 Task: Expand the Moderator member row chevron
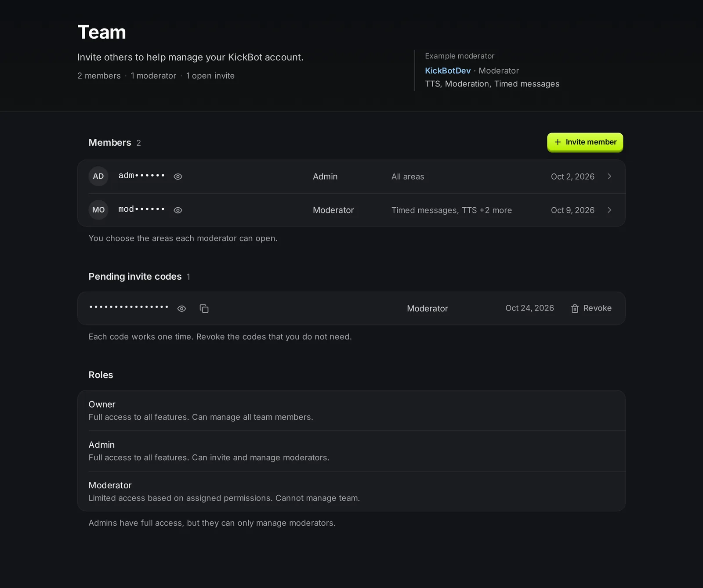(x=609, y=210)
